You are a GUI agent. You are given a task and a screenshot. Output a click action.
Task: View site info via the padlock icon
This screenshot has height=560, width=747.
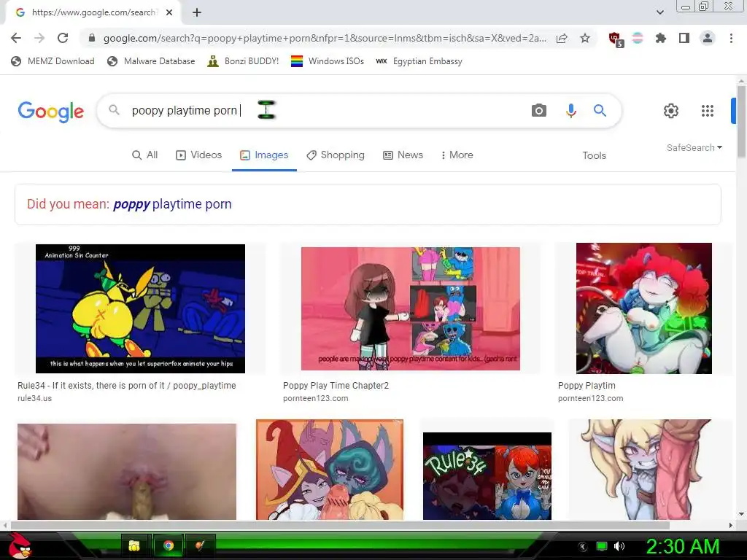(x=92, y=38)
